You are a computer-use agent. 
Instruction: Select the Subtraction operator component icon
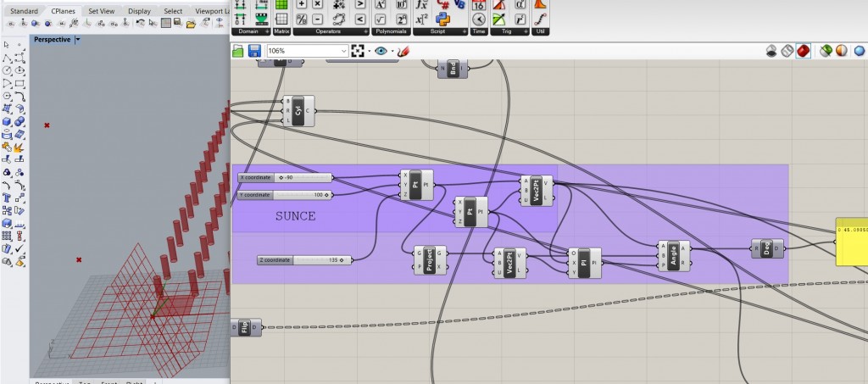point(317,19)
